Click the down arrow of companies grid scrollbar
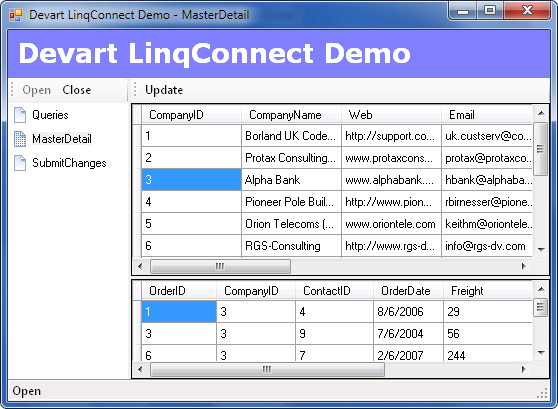 [541, 250]
